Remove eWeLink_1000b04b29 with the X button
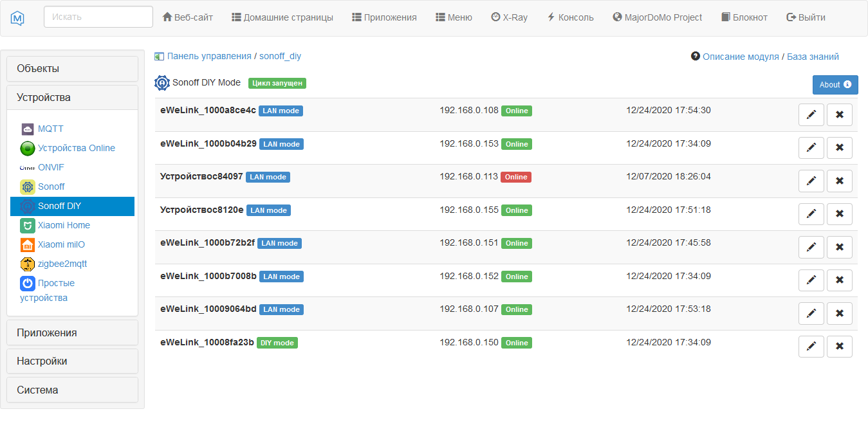 (839, 147)
